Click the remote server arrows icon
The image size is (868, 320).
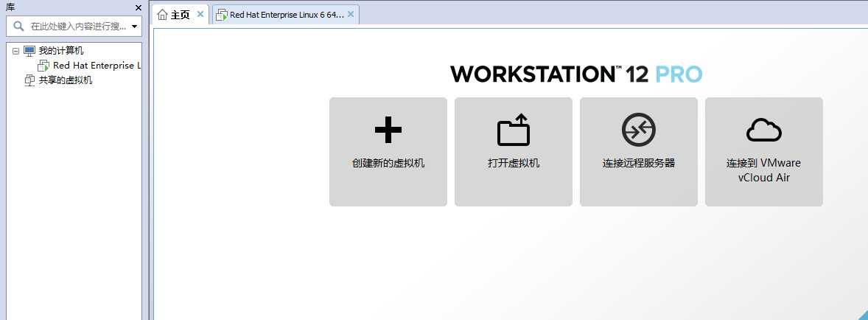click(638, 130)
